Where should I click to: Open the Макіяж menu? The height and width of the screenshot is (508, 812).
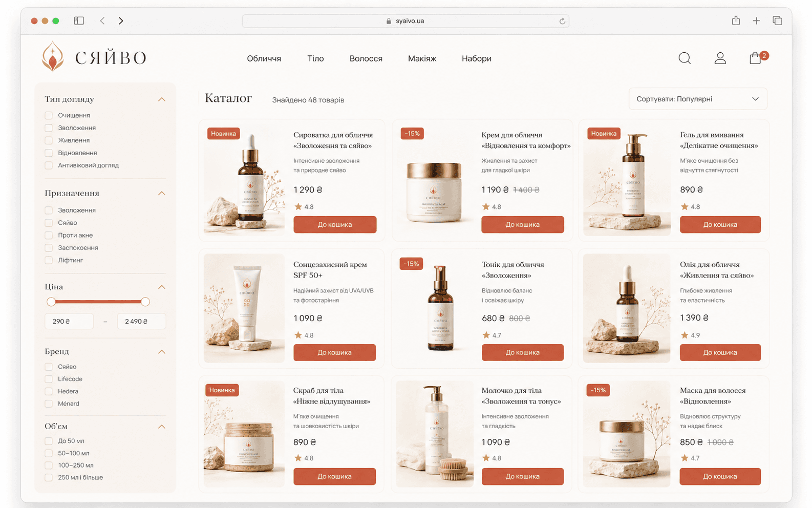click(422, 58)
